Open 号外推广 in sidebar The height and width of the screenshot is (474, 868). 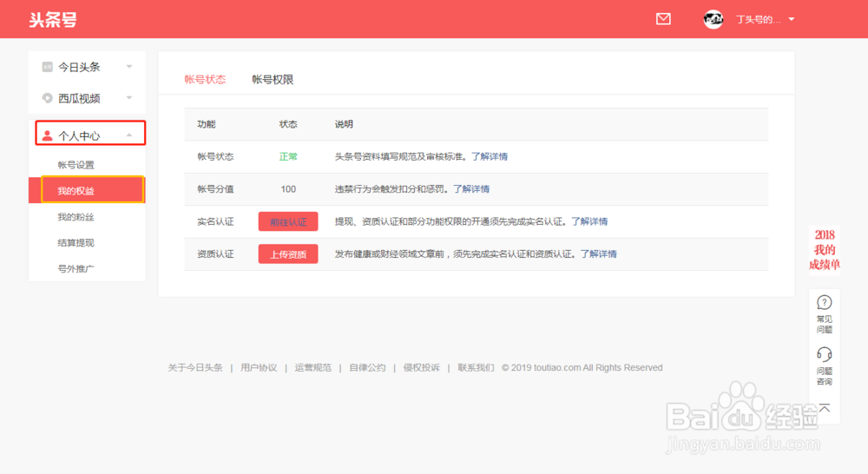(76, 269)
